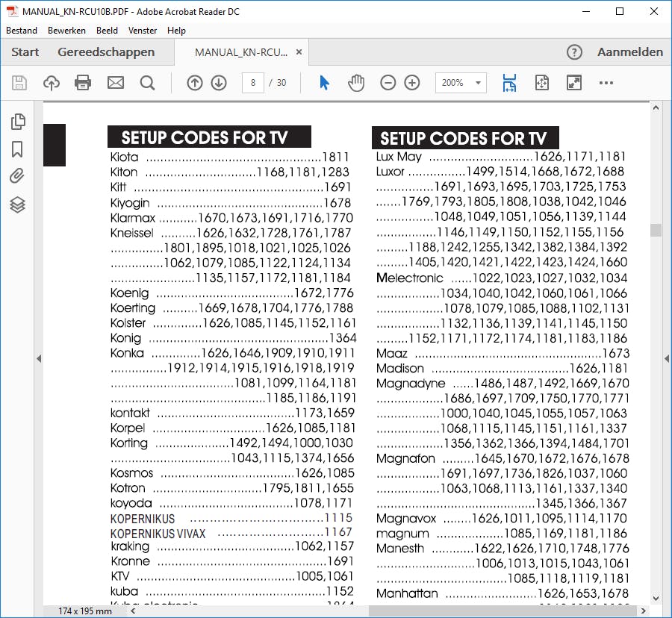Open the layers panel

[18, 205]
